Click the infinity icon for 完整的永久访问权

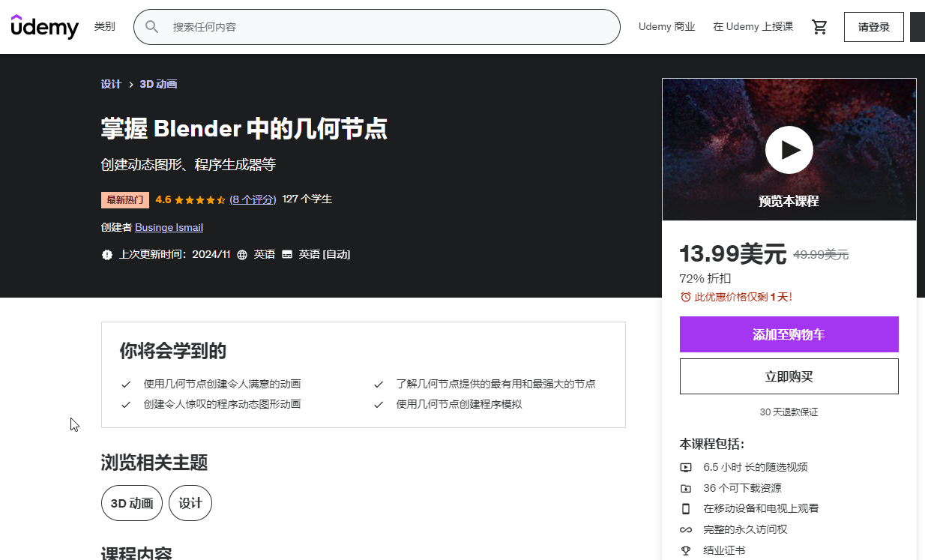click(x=685, y=529)
